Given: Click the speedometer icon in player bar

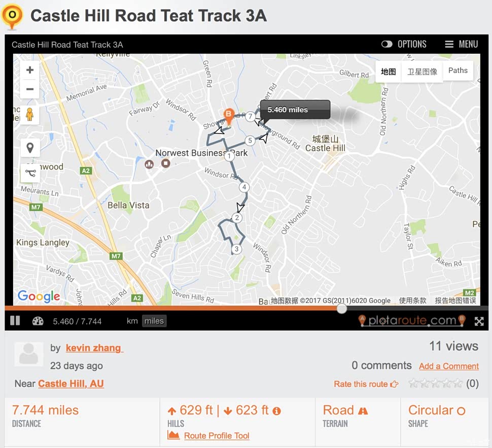Looking at the screenshot, I should [x=38, y=321].
